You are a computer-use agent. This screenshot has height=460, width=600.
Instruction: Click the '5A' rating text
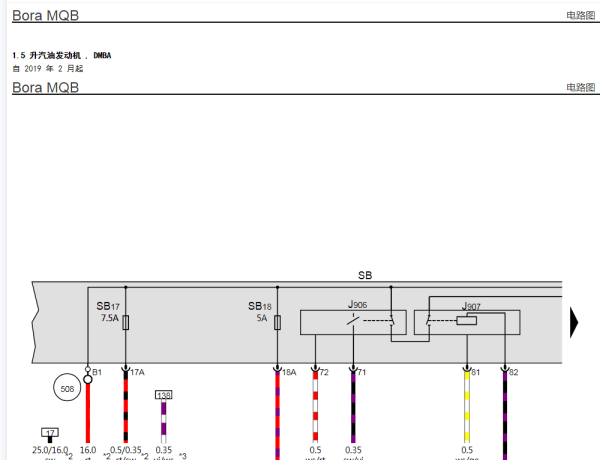point(262,318)
